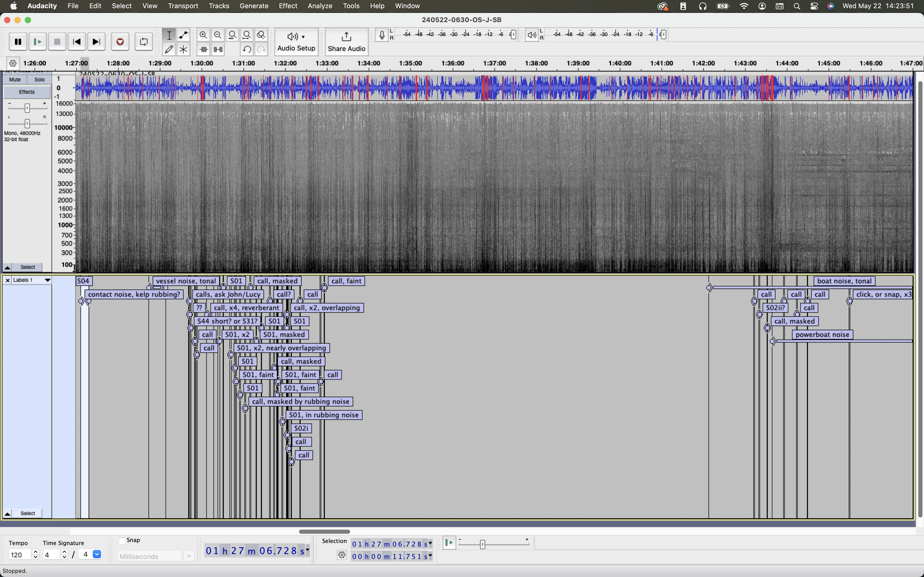This screenshot has height=577, width=924.
Task: Click the Undo arrow icon
Action: [247, 49]
